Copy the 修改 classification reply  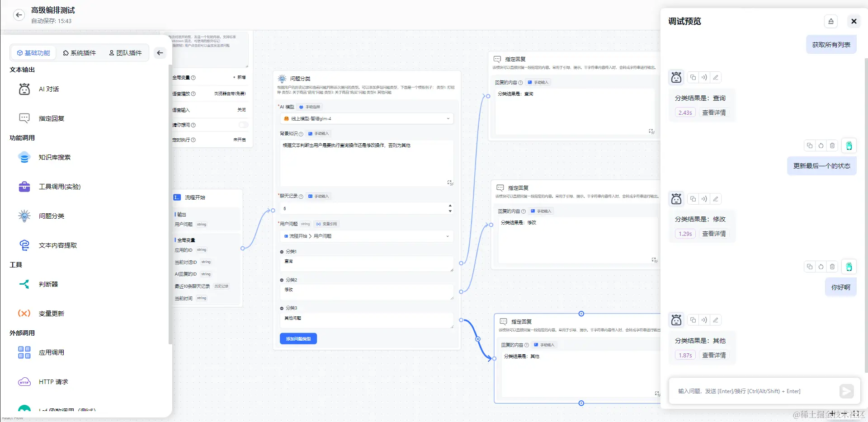pos(693,199)
